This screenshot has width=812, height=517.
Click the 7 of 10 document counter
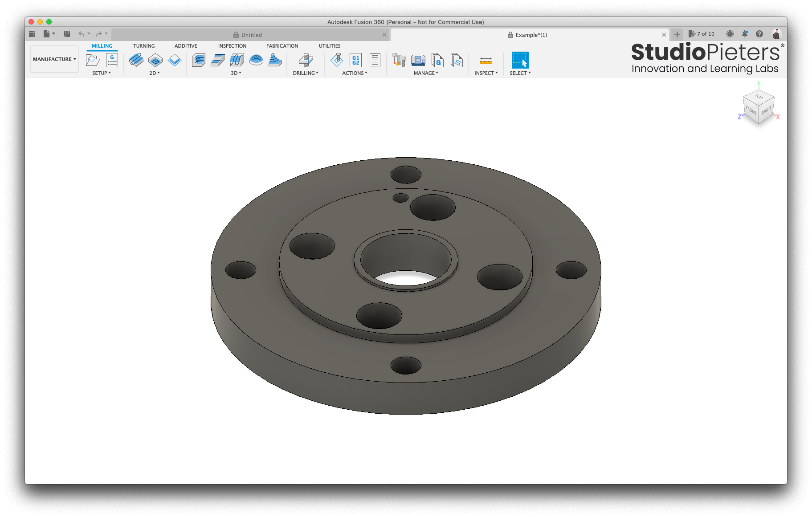coord(702,34)
